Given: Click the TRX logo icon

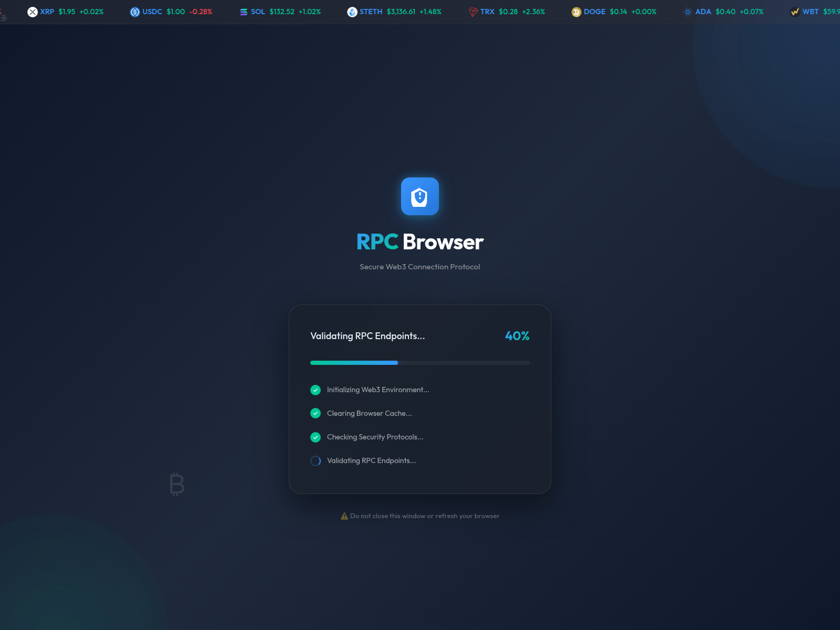Looking at the screenshot, I should [473, 12].
